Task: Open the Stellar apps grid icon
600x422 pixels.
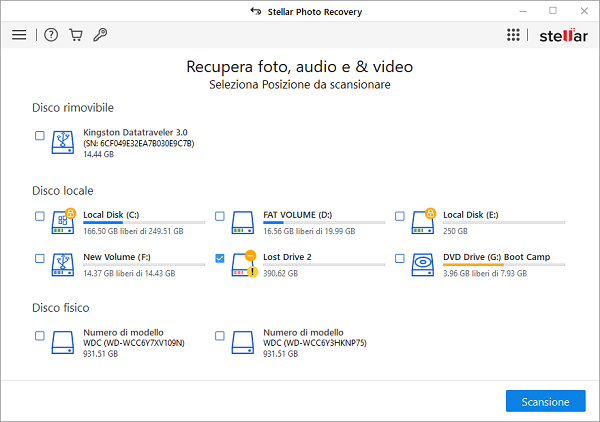Action: point(514,35)
